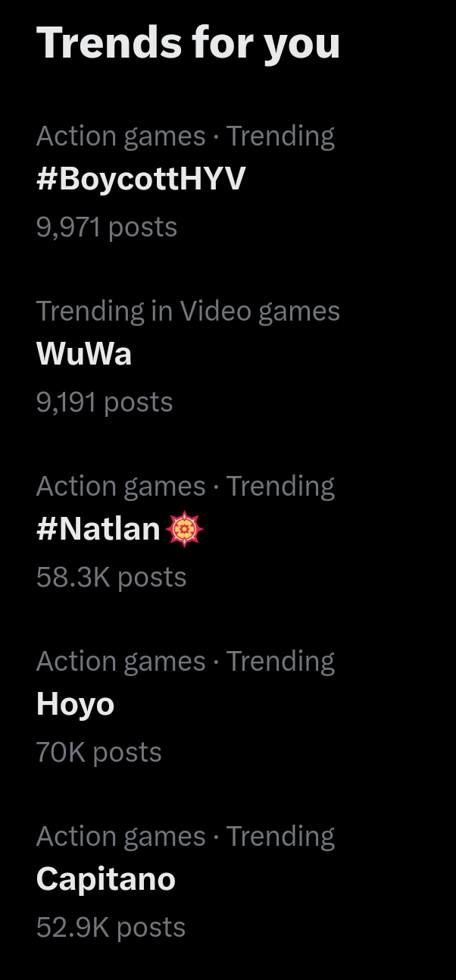The width and height of the screenshot is (456, 980).
Task: Click the 58.3K posts count
Action: [x=111, y=577]
